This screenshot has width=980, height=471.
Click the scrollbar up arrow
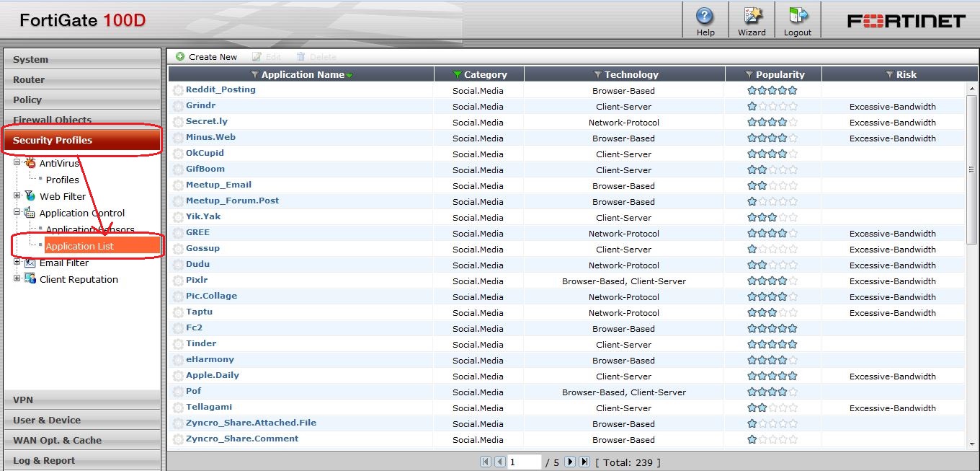971,89
